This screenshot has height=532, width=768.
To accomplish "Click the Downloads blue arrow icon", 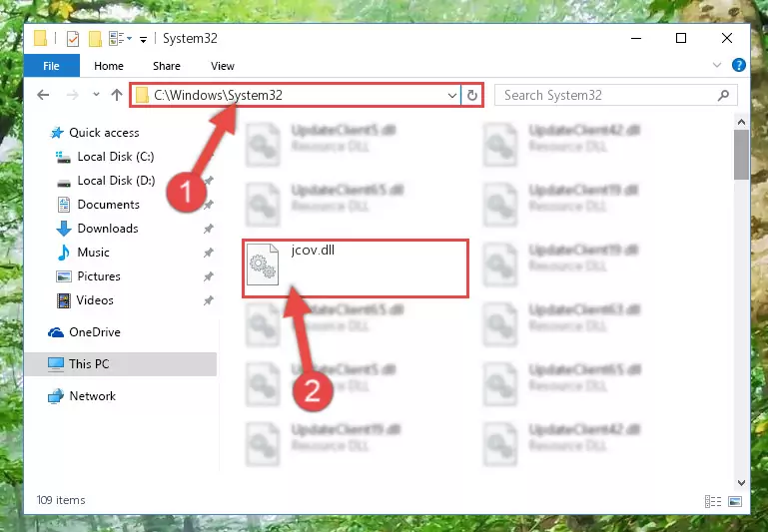I will [64, 228].
